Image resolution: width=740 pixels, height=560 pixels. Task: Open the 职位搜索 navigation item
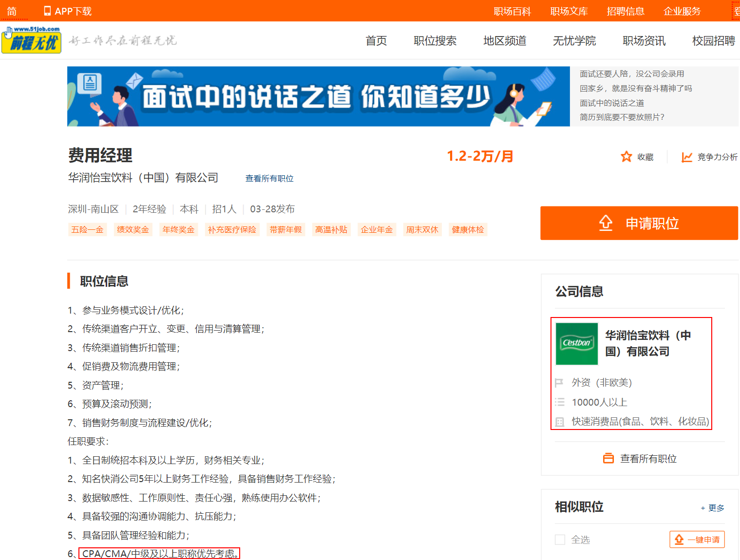(435, 41)
